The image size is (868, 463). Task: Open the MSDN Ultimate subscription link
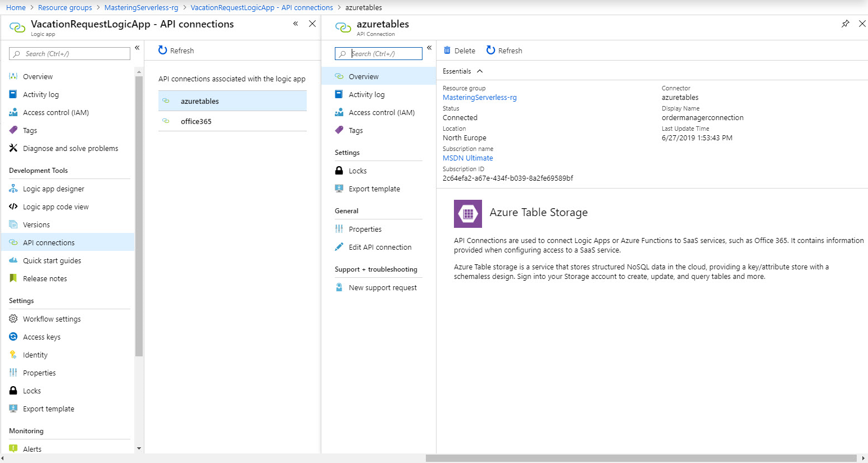pos(468,158)
